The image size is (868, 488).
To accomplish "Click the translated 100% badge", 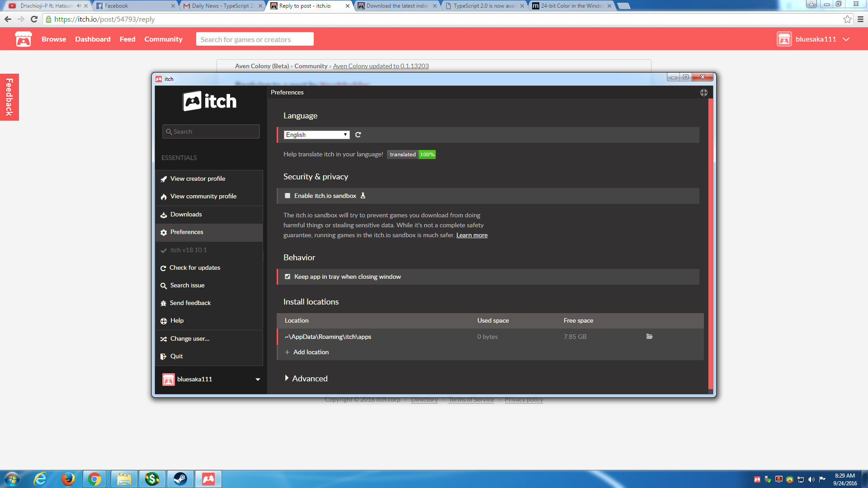I will (x=411, y=155).
